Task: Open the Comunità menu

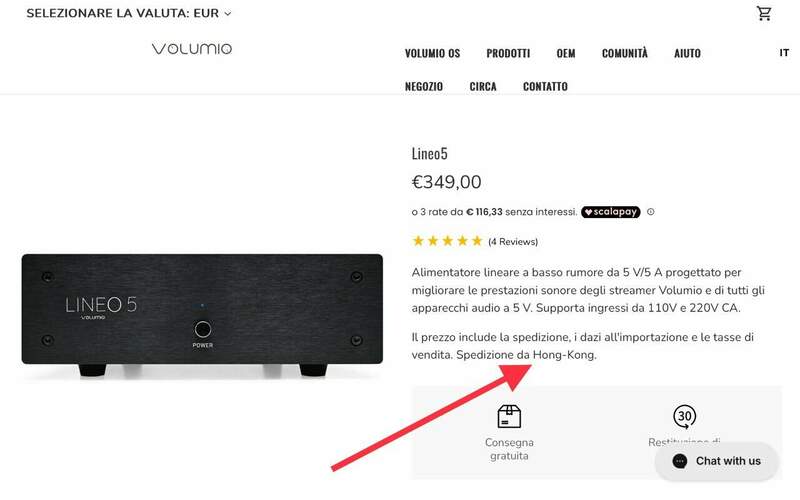Action: click(x=624, y=53)
